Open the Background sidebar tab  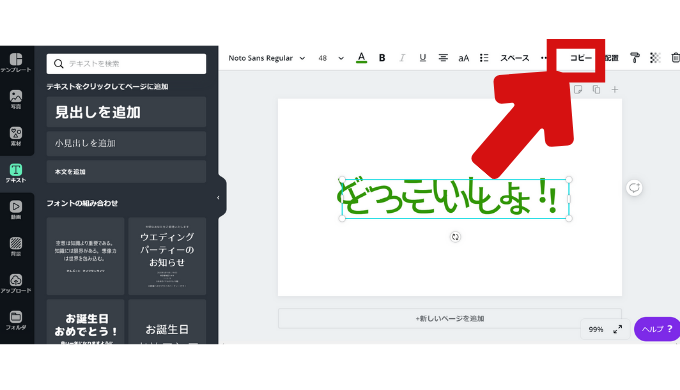click(x=16, y=247)
